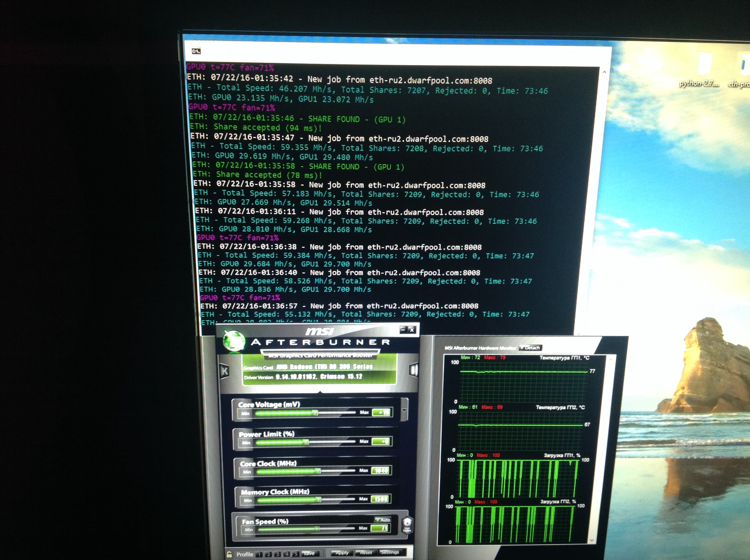Image resolution: width=750 pixels, height=560 pixels.
Task: Select profile slot 5
Action: pyautogui.click(x=295, y=554)
